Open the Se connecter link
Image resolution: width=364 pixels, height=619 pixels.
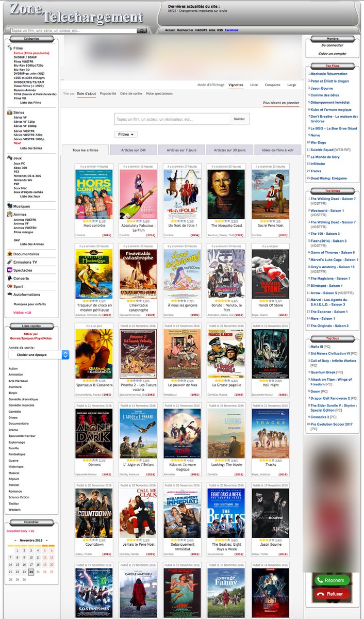(x=332, y=45)
